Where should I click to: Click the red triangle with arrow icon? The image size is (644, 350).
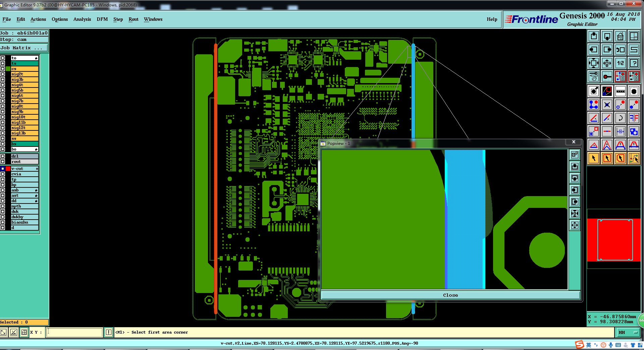click(594, 145)
